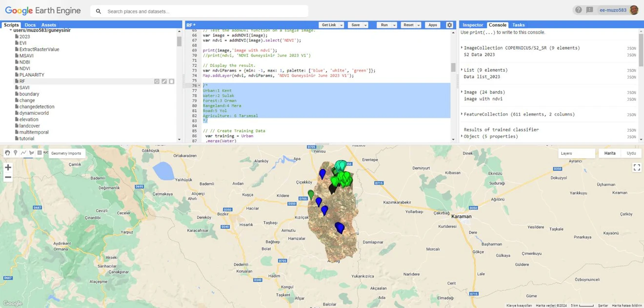Toggle fullscreen map view
The image size is (644, 308).
coord(636,167)
